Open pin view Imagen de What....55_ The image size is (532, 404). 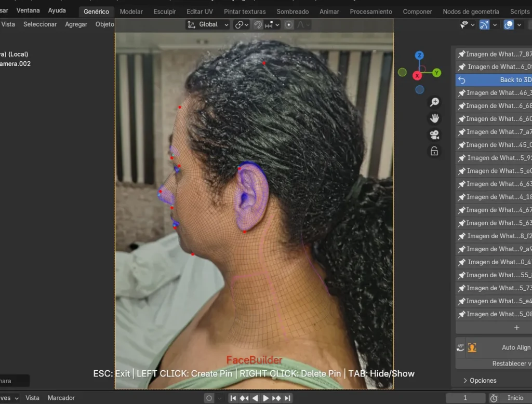(x=494, y=275)
